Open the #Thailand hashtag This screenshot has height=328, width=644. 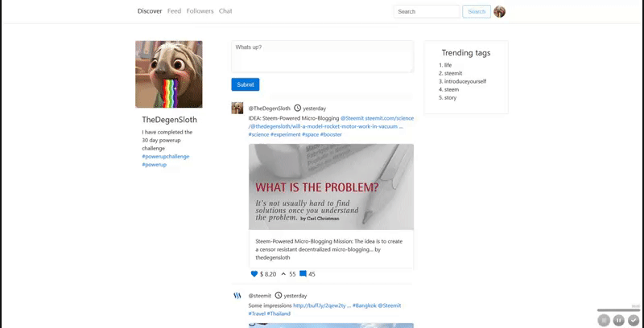279,314
